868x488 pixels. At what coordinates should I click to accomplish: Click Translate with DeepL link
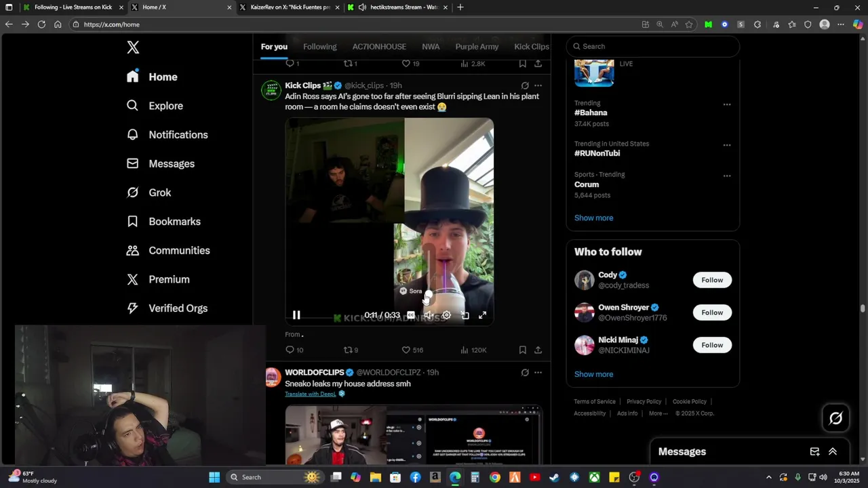311,394
